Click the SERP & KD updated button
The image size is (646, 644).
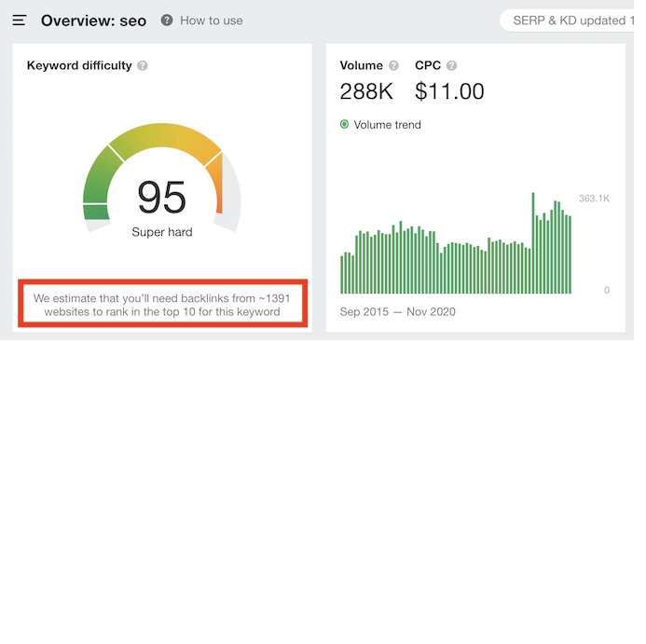pyautogui.click(x=567, y=21)
